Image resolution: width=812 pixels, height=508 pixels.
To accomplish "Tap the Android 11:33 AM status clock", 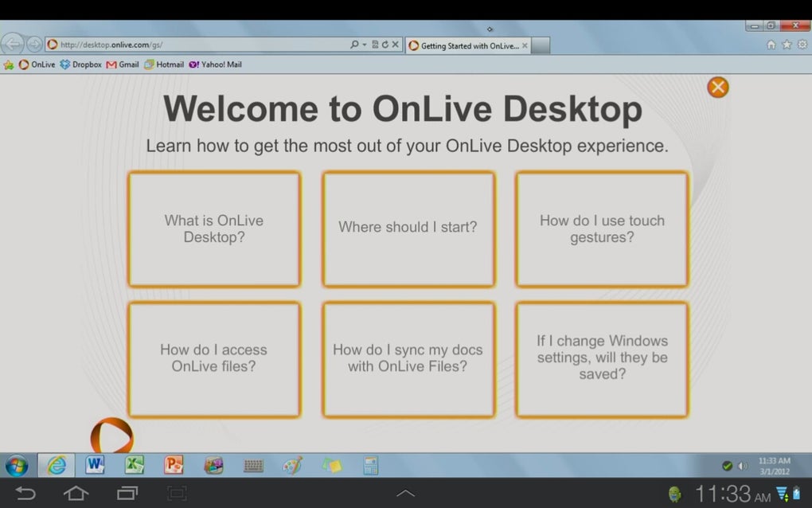I will tap(732, 494).
